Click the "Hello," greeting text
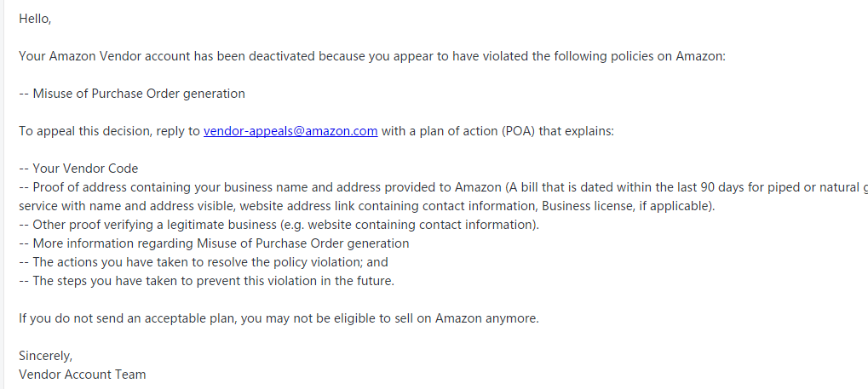868x389 pixels. 35,19
